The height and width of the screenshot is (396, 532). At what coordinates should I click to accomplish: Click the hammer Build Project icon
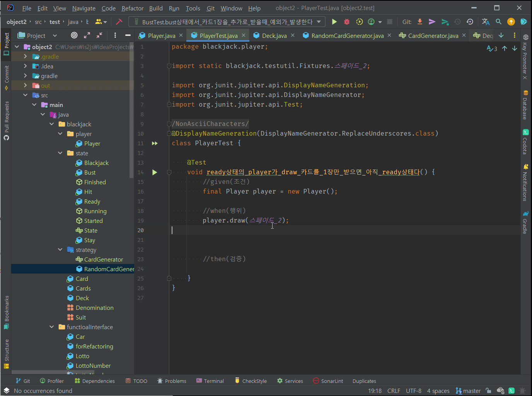tap(119, 22)
